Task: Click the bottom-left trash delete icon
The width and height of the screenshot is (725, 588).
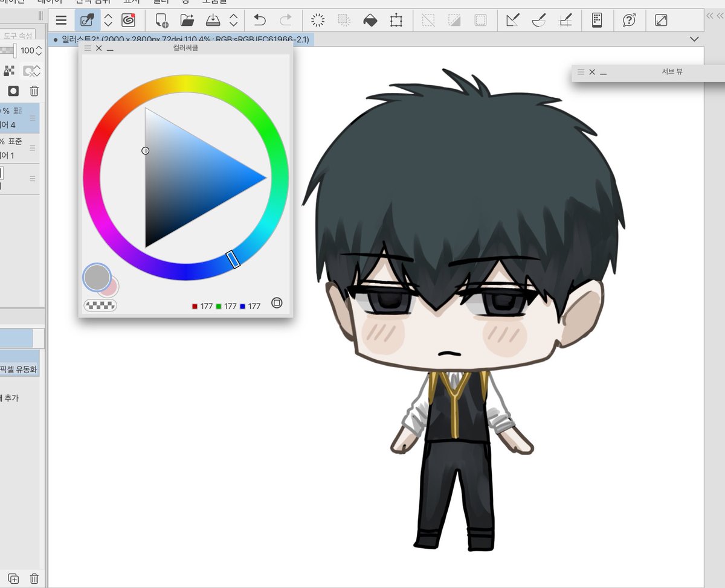Action: click(x=34, y=578)
